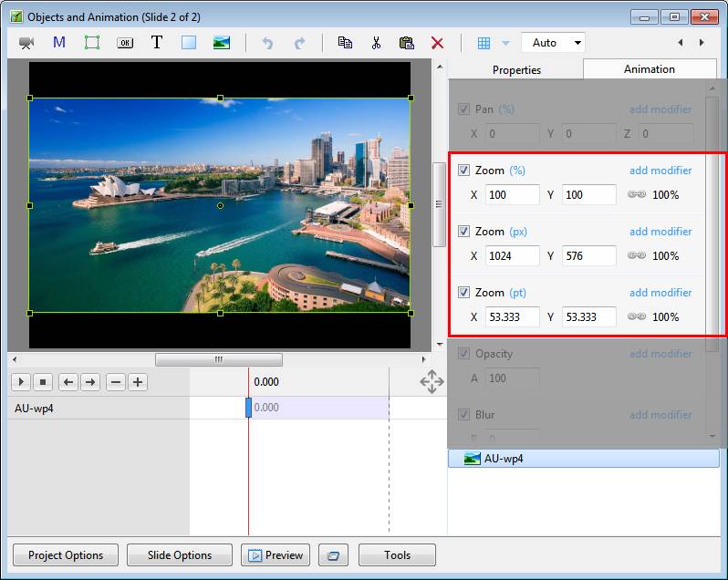Add a text object with T icon
Screen dimensions: 728x580
click(x=157, y=43)
